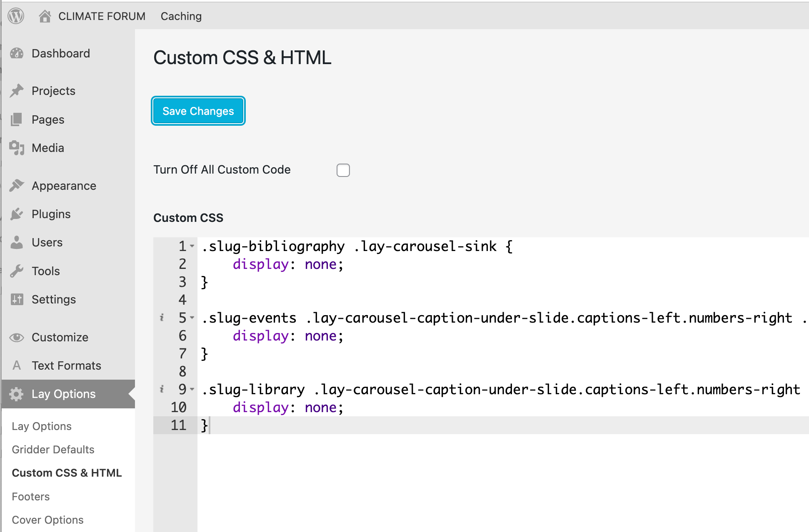Click the Dashboard gauge icon
The width and height of the screenshot is (809, 532).
[x=17, y=53]
